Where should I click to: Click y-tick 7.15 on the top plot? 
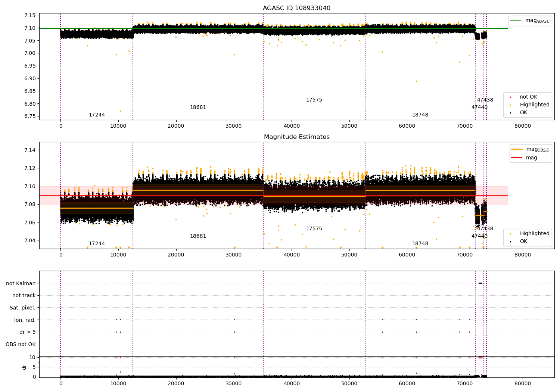tap(29, 16)
